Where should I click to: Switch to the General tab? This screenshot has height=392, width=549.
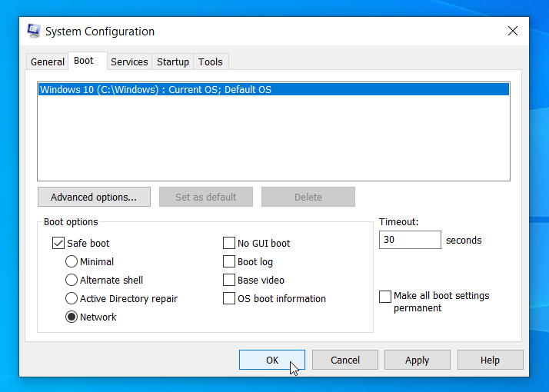tap(47, 62)
